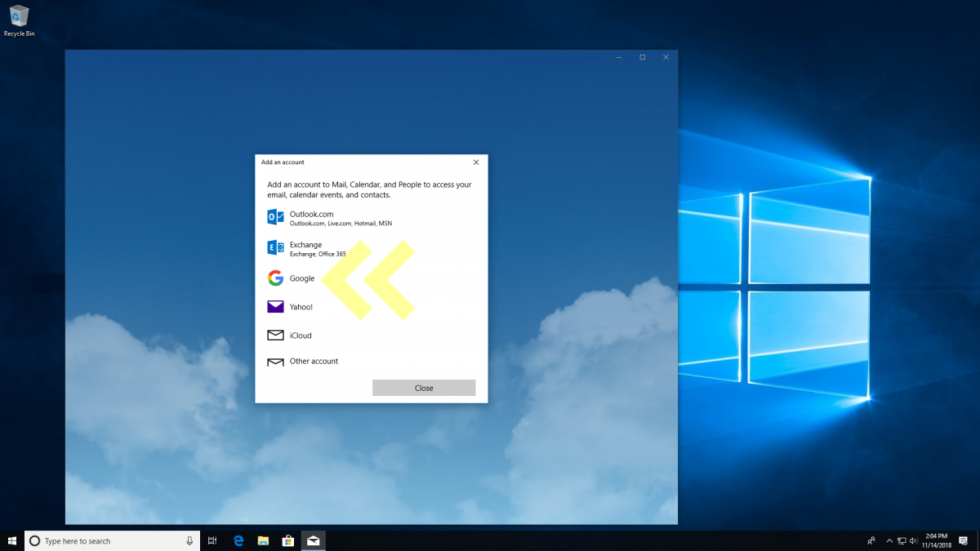Viewport: 980px width, 551px height.
Task: Open the Action Center notifications
Action: (964, 540)
